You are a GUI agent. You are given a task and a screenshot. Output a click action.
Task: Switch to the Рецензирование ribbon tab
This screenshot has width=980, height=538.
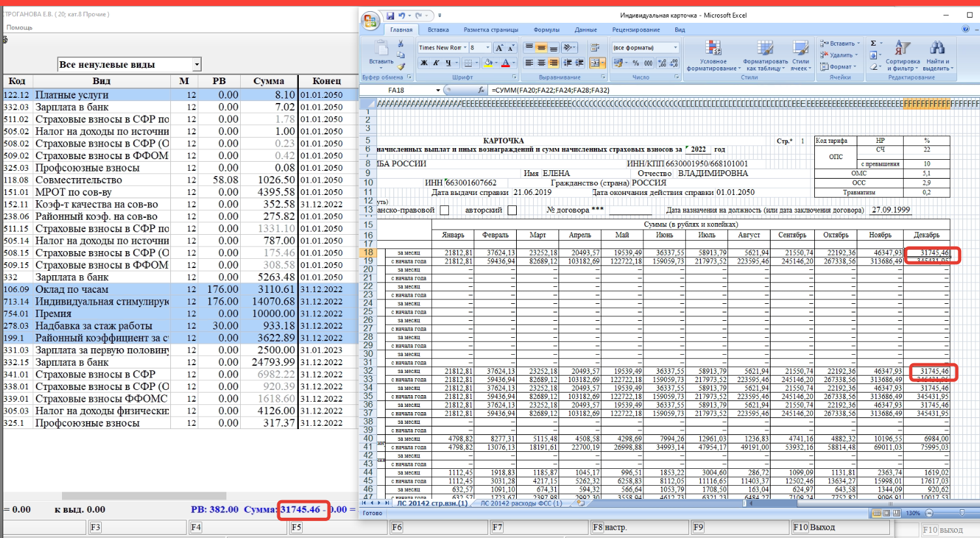pyautogui.click(x=635, y=29)
